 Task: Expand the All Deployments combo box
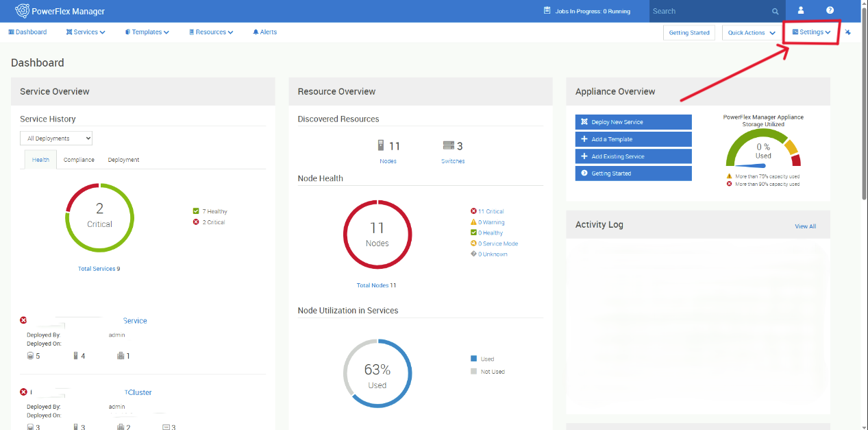[x=56, y=139]
